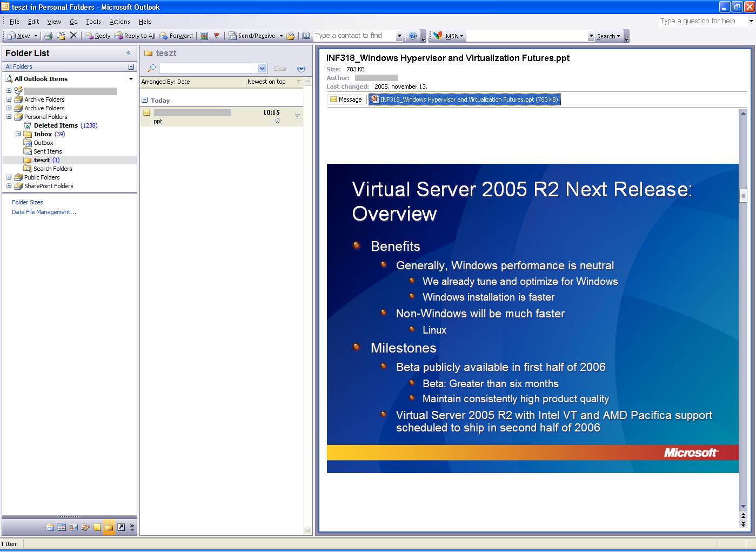Open the contact search dropdown arrow
756x552 pixels.
(x=399, y=36)
